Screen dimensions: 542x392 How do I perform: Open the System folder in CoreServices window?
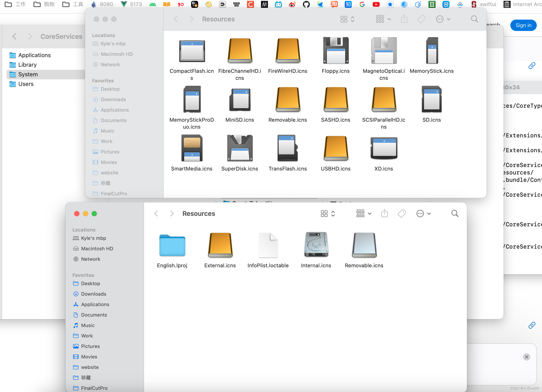pyautogui.click(x=28, y=74)
